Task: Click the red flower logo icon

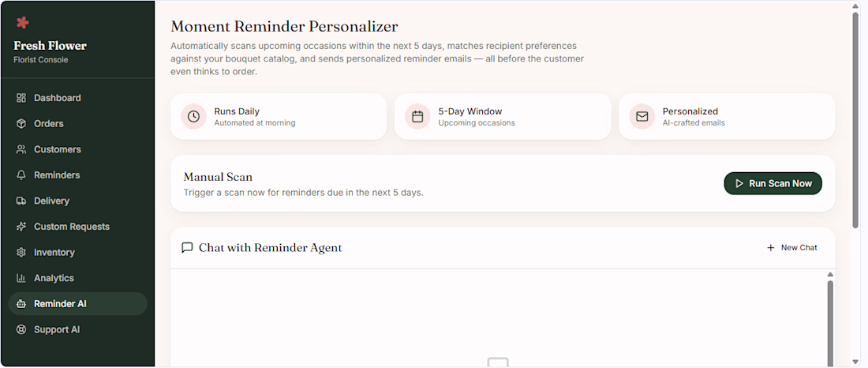Action: click(22, 23)
